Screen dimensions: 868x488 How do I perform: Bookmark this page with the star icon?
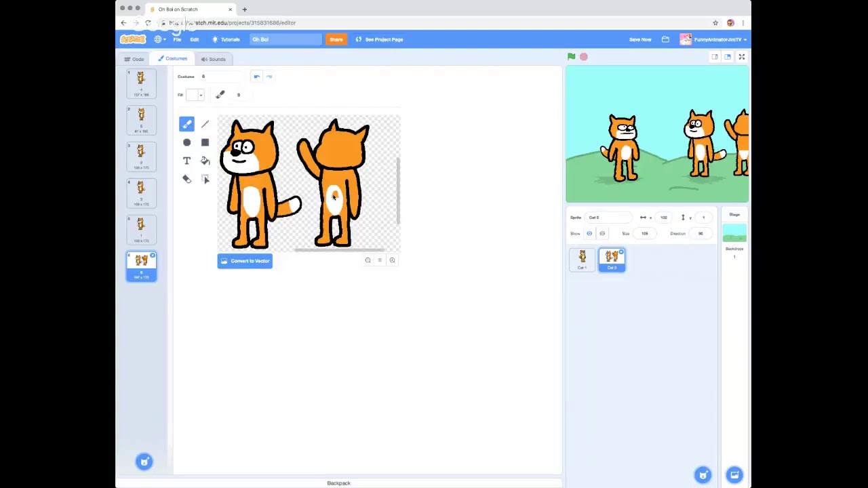(715, 23)
